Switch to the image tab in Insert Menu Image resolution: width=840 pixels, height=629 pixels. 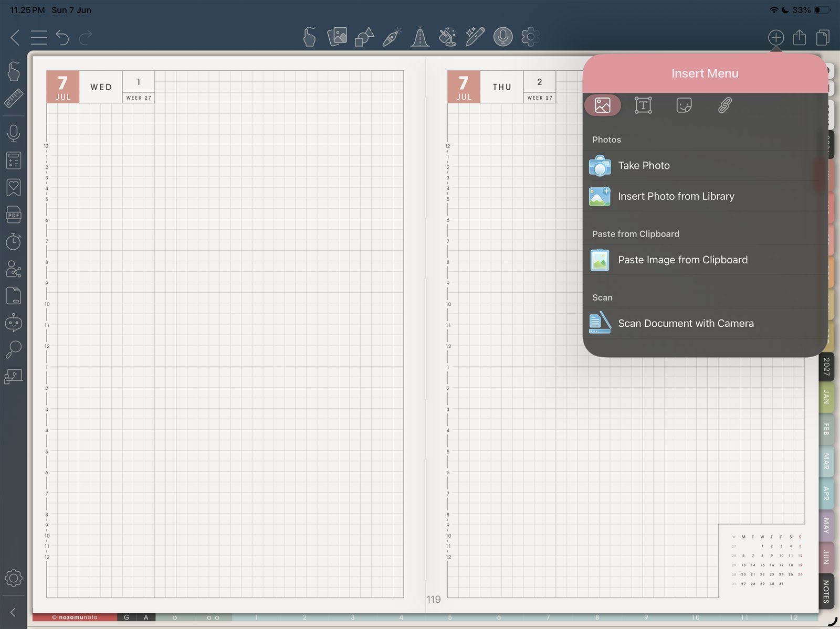click(x=603, y=105)
